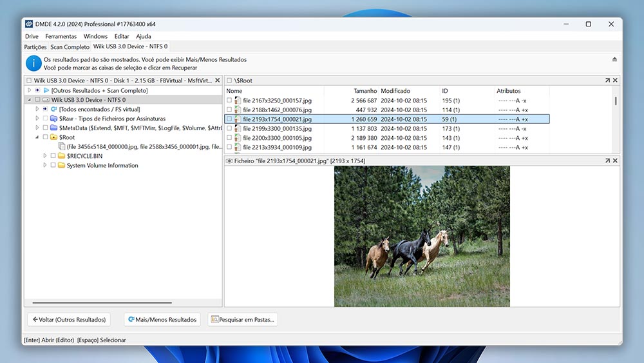Click file icon of file 2188x1462_000076.jpg
The image size is (644, 363).
coord(238,110)
